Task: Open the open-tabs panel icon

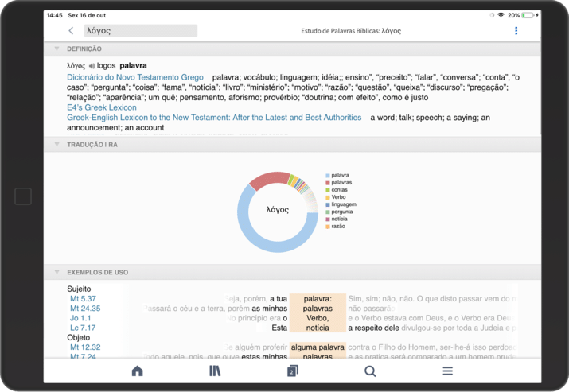Action: [x=292, y=371]
